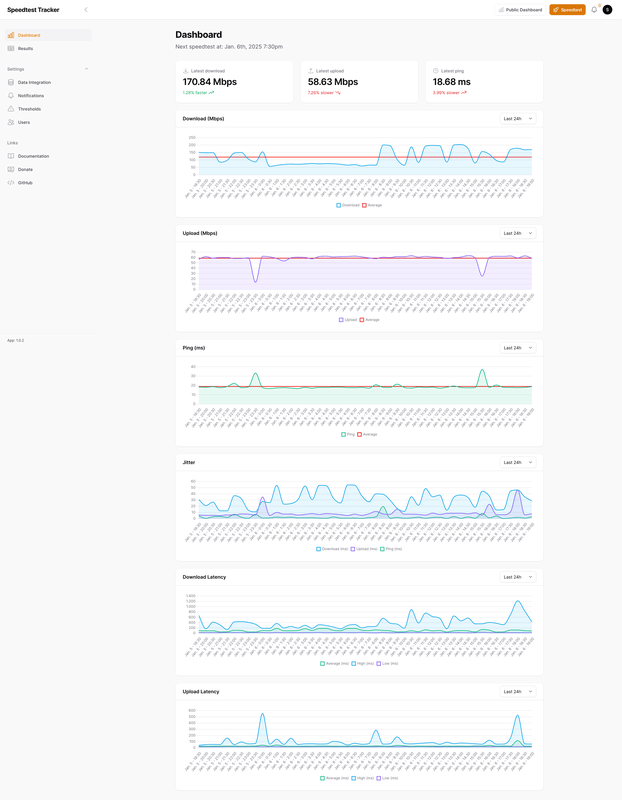The width and height of the screenshot is (622, 800).
Task: Toggle the Ping series in the Ping chart legend
Action: tap(346, 434)
